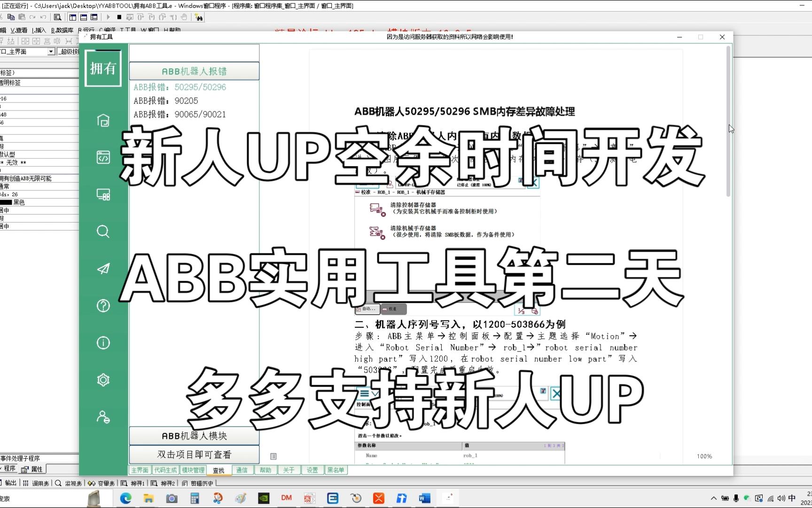Open the DM app from the taskbar
The height and width of the screenshot is (508, 812).
(x=286, y=498)
